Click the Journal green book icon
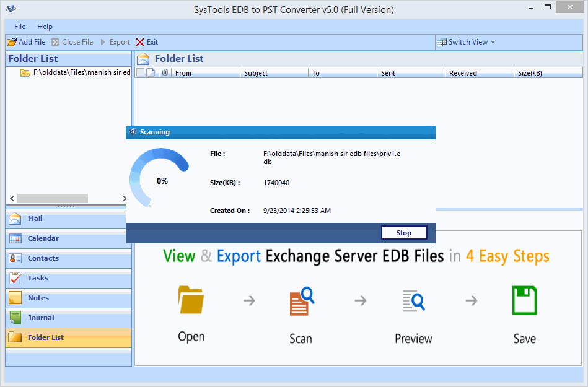 tap(15, 318)
